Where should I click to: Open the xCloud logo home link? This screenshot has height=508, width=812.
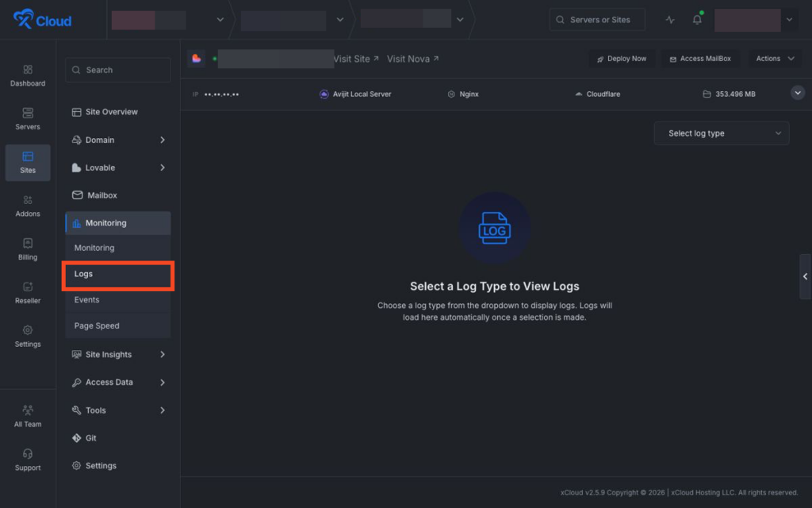(43, 20)
